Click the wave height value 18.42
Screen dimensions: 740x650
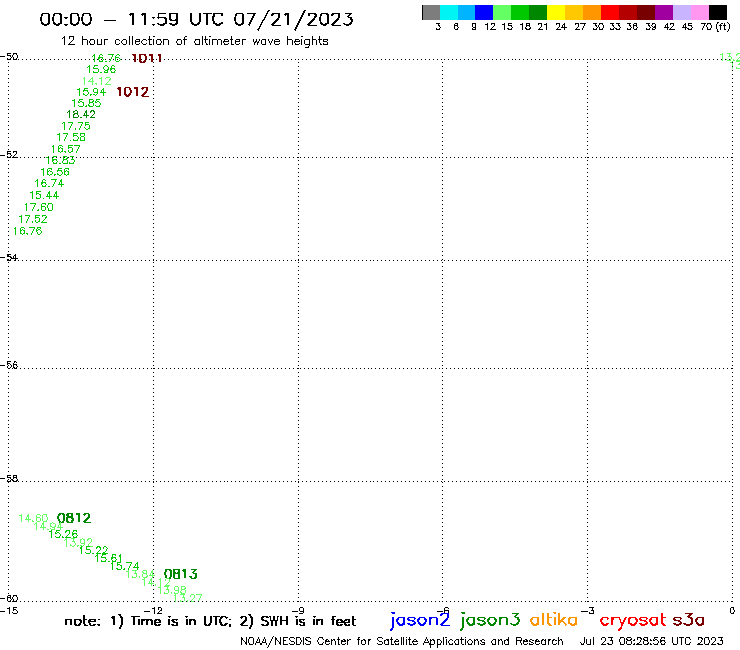click(81, 115)
